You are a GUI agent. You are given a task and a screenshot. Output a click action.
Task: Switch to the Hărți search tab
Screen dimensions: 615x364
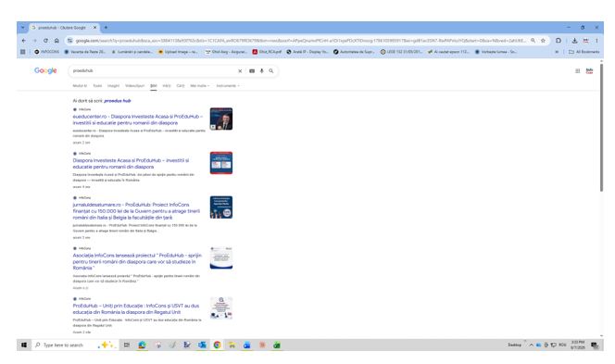[x=167, y=85]
